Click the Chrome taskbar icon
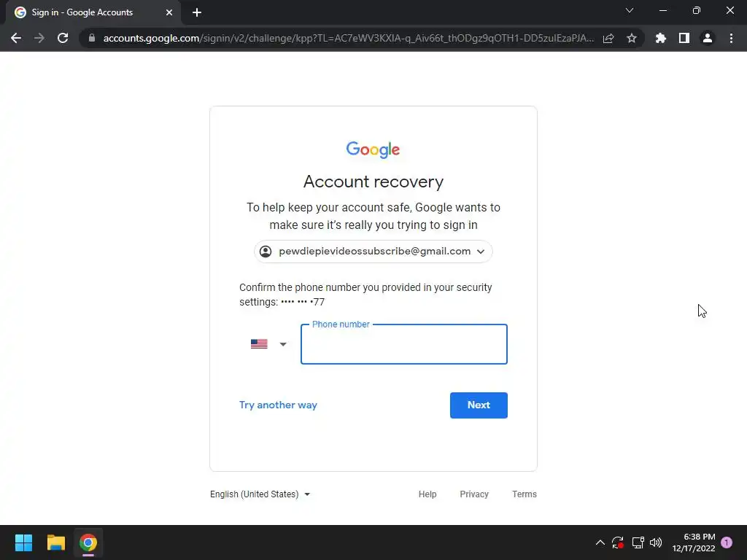747x560 pixels. (x=88, y=542)
